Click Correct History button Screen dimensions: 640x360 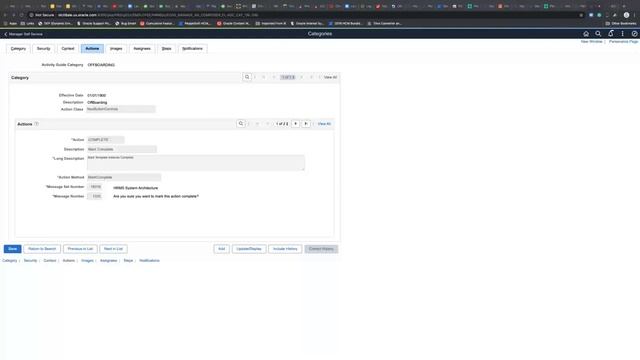pos(321,249)
